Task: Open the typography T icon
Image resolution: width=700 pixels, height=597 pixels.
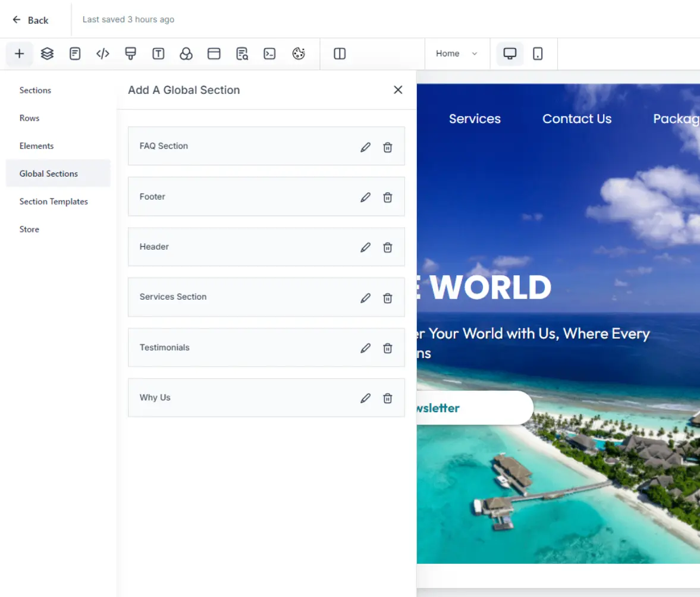Action: 158,54
